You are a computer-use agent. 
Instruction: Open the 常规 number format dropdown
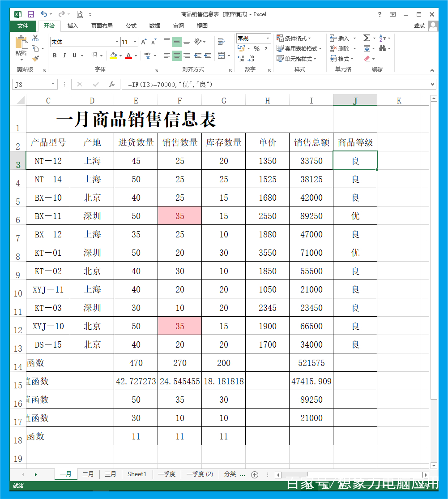[268, 38]
